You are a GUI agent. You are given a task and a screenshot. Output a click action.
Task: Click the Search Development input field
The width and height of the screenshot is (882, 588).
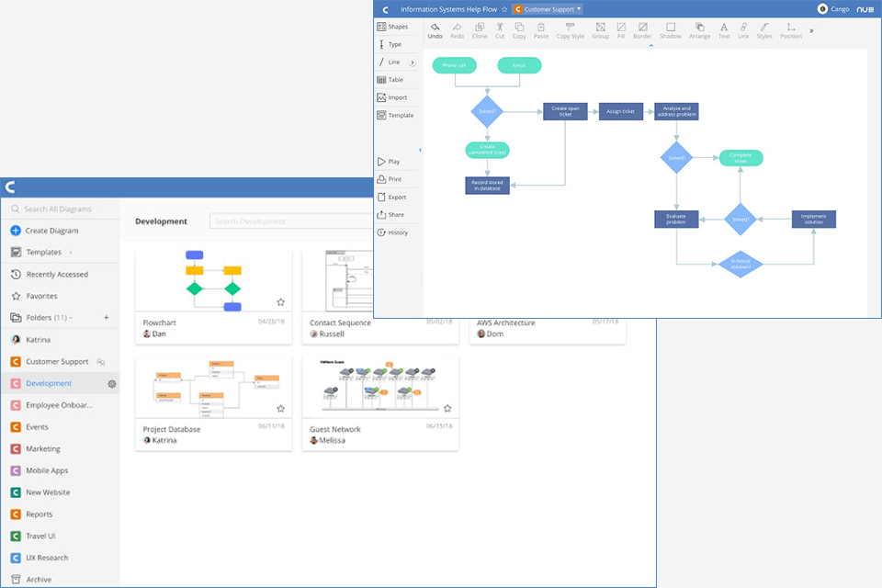point(291,221)
